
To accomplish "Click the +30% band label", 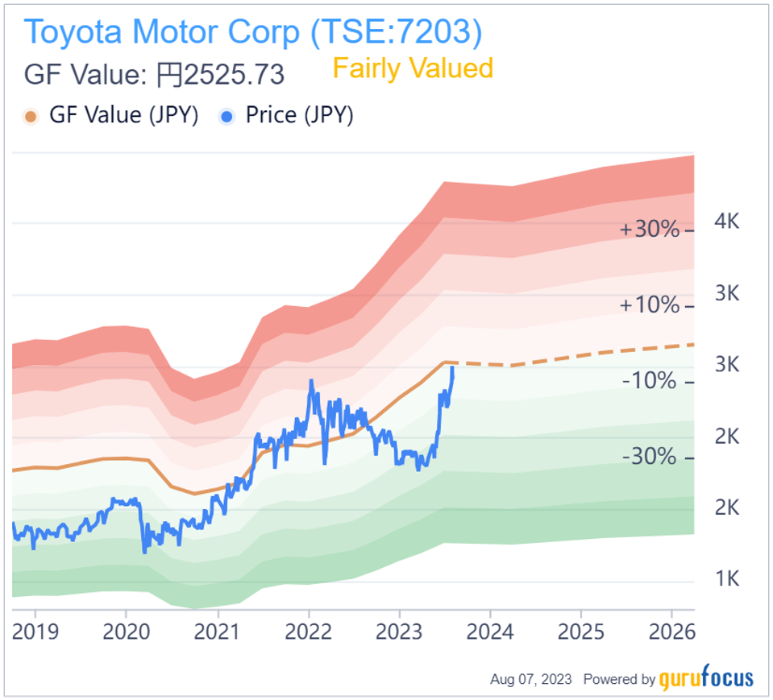I will pyautogui.click(x=650, y=230).
